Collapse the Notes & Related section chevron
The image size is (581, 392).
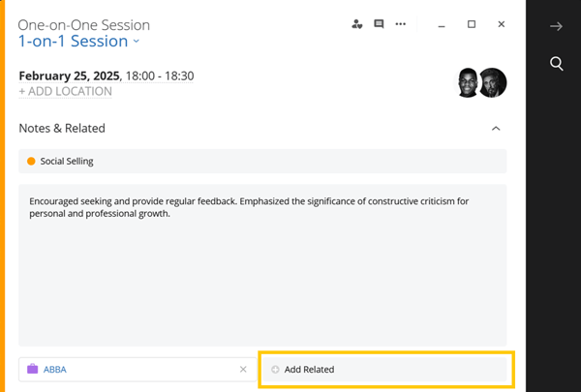point(496,128)
